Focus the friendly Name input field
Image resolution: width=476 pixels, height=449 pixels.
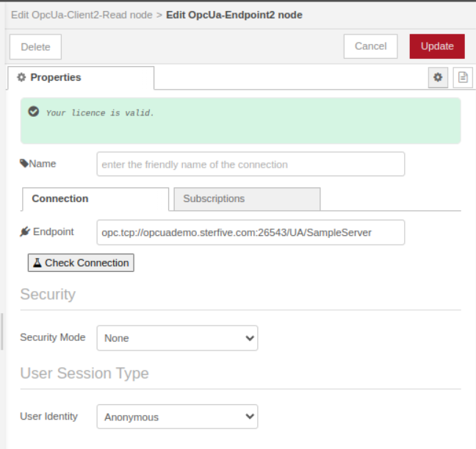click(250, 165)
